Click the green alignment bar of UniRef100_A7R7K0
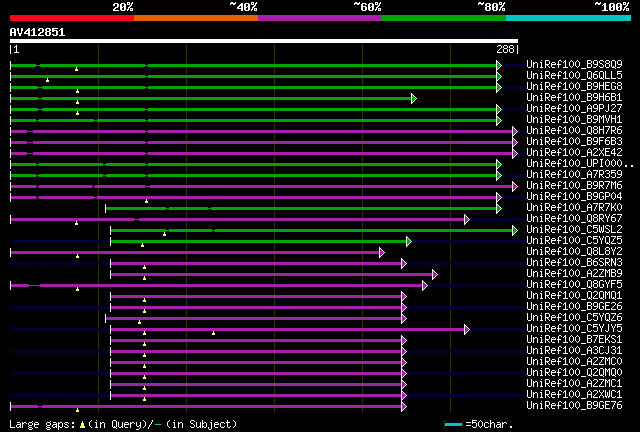Screen dimensions: 640x432 301,209
